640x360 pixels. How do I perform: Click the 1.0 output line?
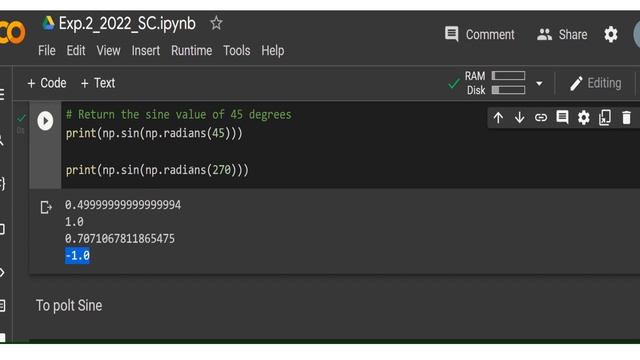74,222
